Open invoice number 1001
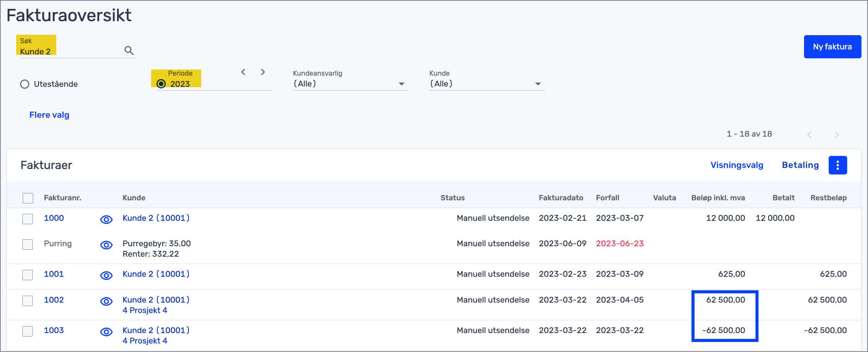 (x=54, y=274)
